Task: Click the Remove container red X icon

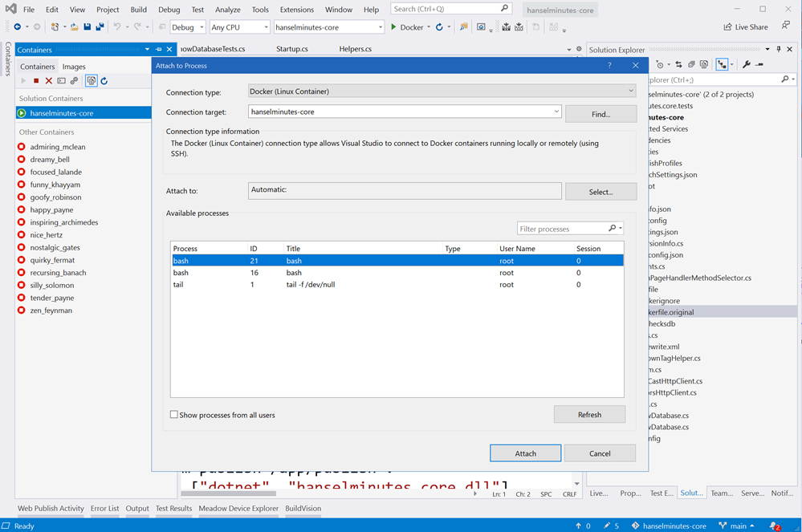Action: pos(49,81)
